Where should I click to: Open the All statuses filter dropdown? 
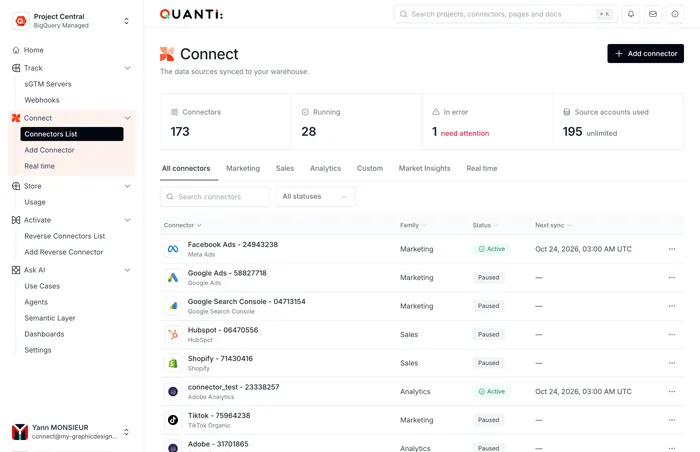click(x=316, y=197)
